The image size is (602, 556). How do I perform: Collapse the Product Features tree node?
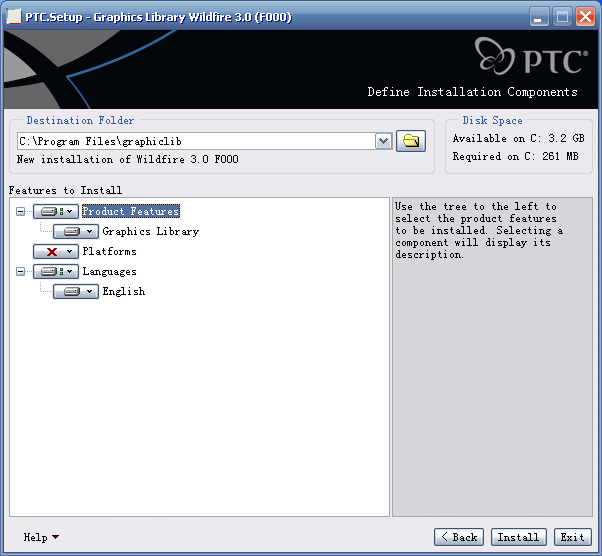pyautogui.click(x=21, y=211)
